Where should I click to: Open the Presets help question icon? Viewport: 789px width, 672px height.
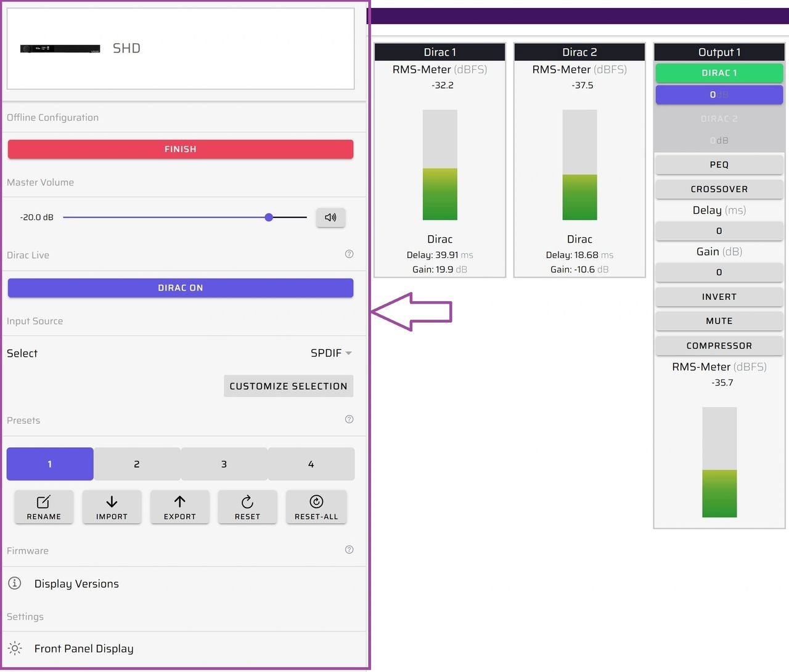pos(349,419)
